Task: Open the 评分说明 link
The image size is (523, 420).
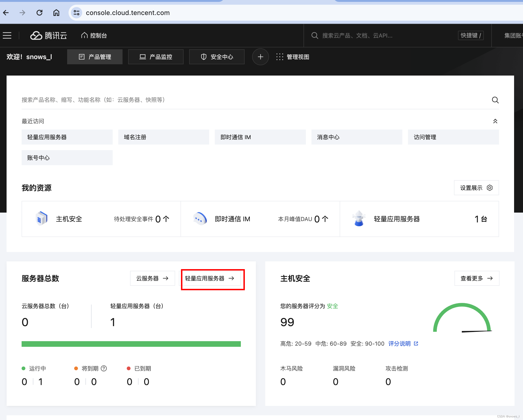Action: 399,344
